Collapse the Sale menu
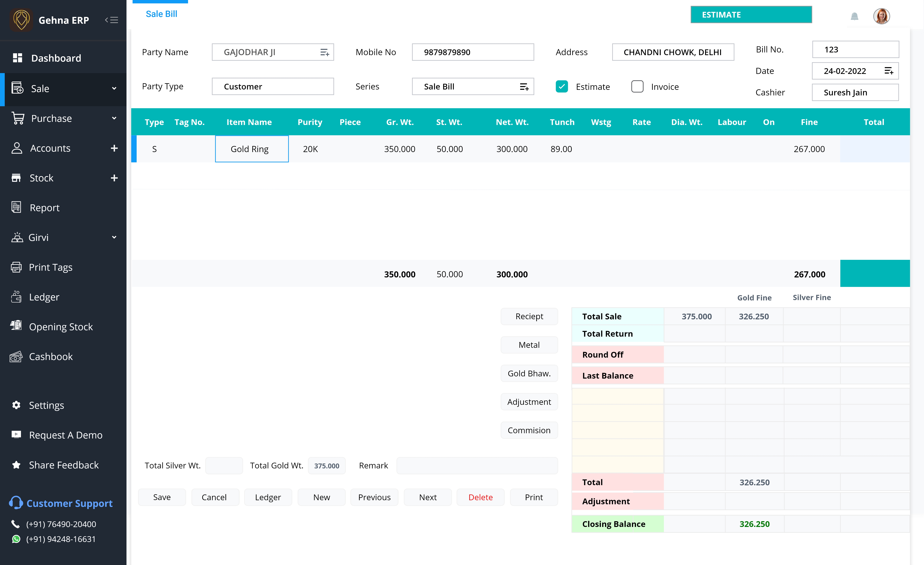Image resolution: width=924 pixels, height=565 pixels. [x=114, y=88]
